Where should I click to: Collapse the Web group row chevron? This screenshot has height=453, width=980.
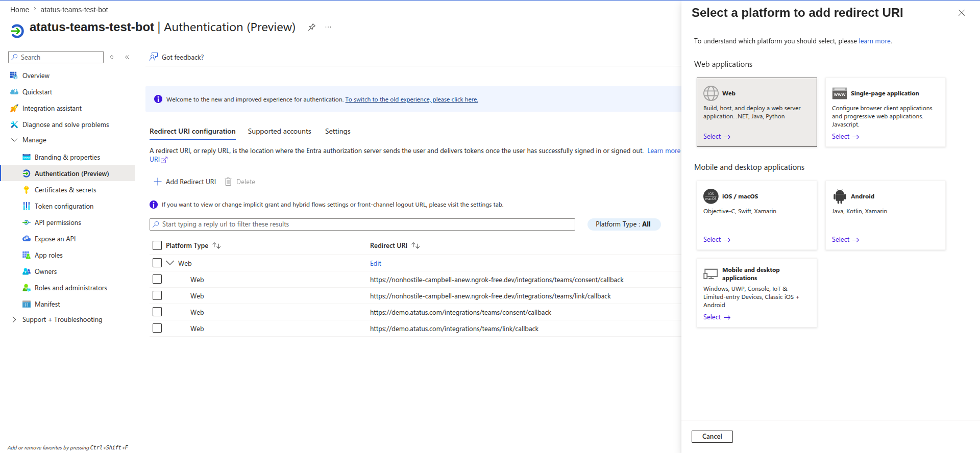tap(170, 263)
